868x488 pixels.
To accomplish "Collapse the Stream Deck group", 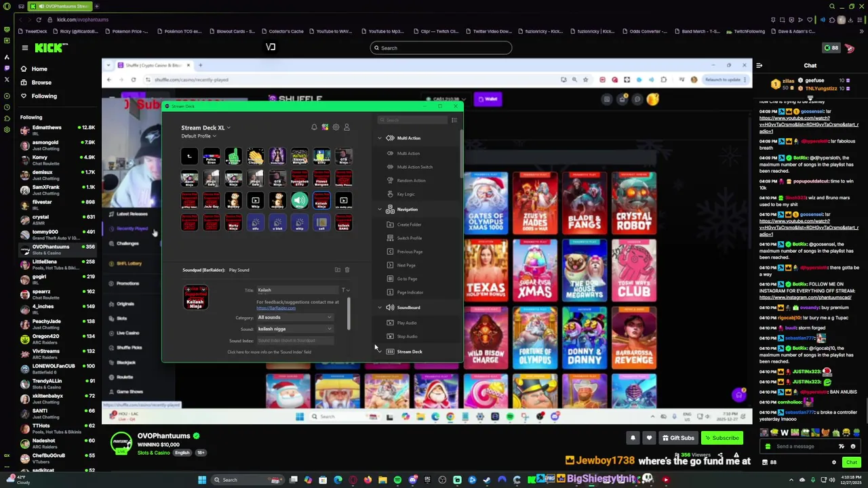I will coord(380,352).
